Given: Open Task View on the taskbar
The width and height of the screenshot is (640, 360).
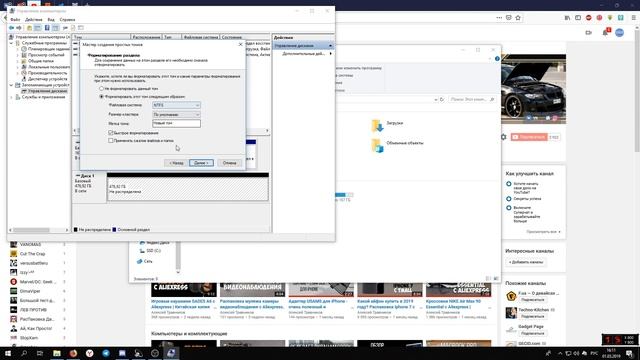Looking at the screenshot, I should (x=40, y=353).
